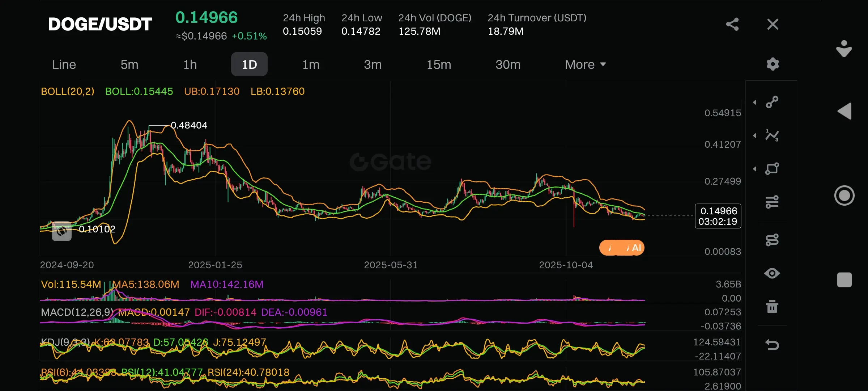This screenshot has height=391, width=868.
Task: Select the wave pattern drawing tool
Action: [772, 135]
